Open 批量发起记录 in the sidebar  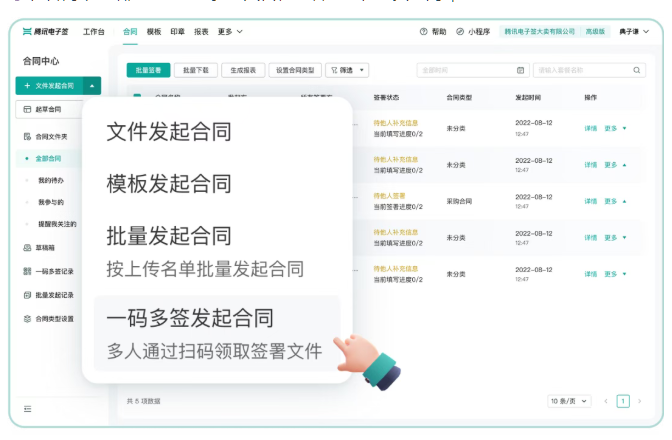[x=48, y=295]
